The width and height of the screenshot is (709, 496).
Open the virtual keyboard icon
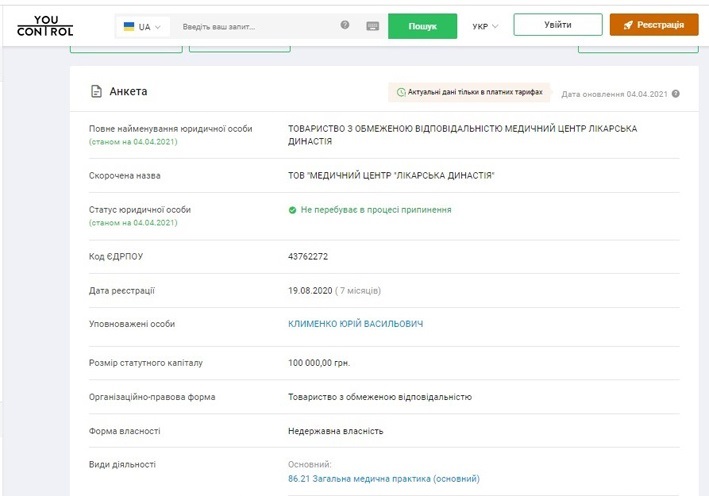click(x=373, y=26)
